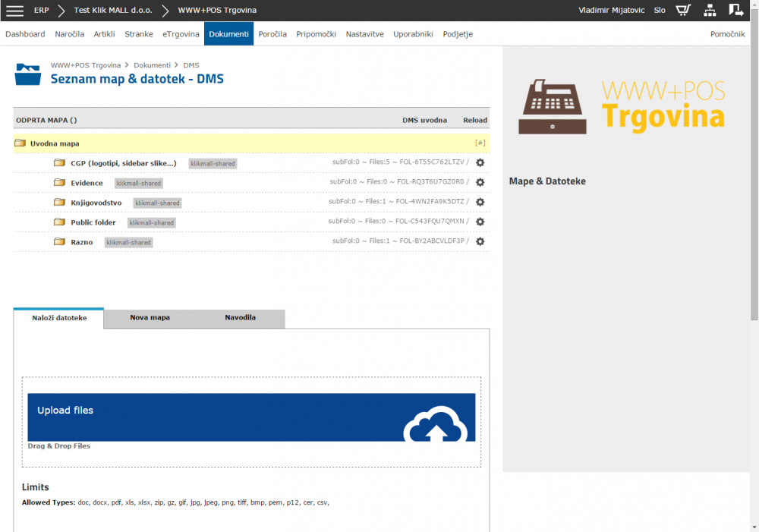The height and width of the screenshot is (532, 759).
Task: Open the hamburger main menu
Action: coord(14,11)
